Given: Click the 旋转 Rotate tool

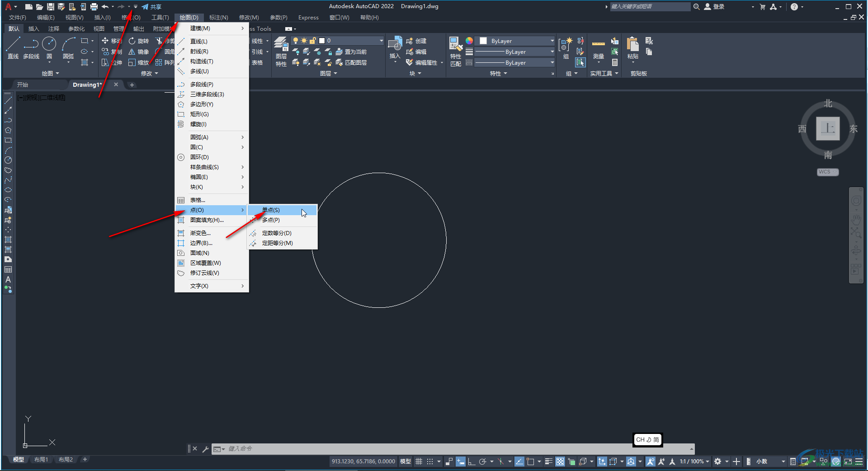Looking at the screenshot, I should [138, 41].
